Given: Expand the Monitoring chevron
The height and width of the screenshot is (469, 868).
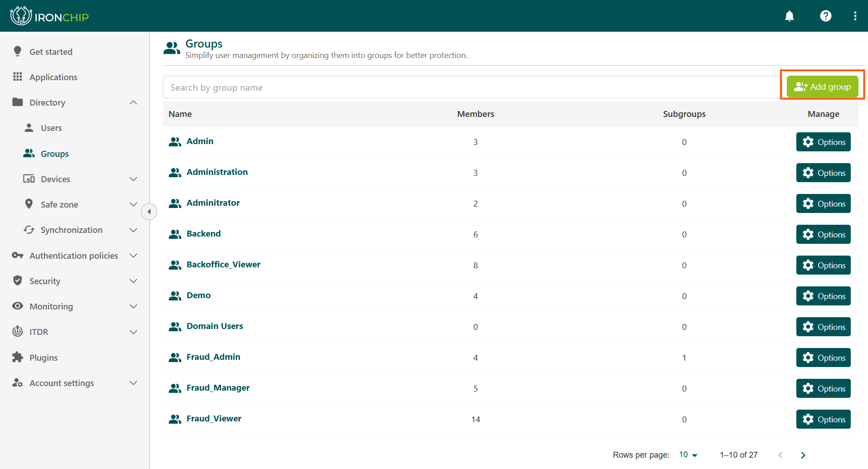Looking at the screenshot, I should pos(133,306).
